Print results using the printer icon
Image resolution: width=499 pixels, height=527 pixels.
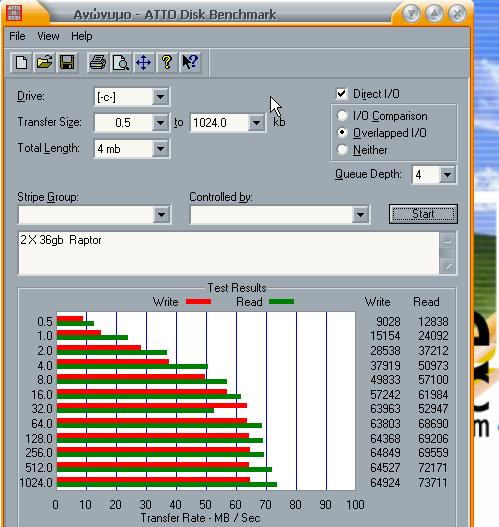[98, 63]
